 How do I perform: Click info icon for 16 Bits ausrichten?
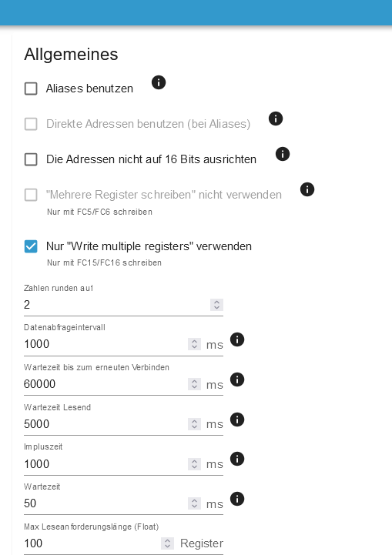point(283,154)
